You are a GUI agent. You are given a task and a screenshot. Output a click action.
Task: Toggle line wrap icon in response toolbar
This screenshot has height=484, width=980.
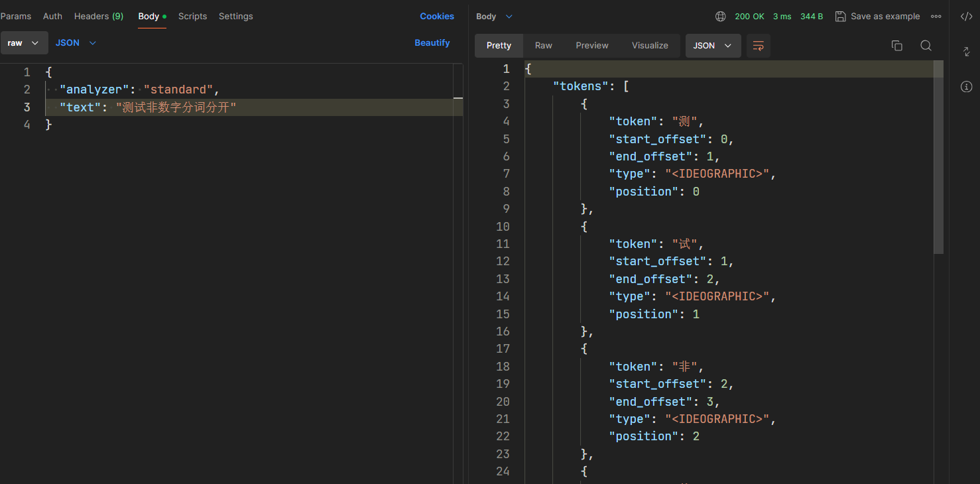pos(759,46)
